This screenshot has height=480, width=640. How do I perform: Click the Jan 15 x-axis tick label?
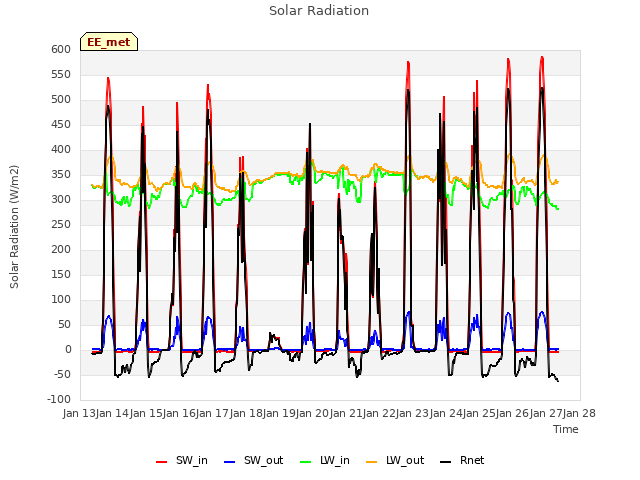(x=146, y=413)
